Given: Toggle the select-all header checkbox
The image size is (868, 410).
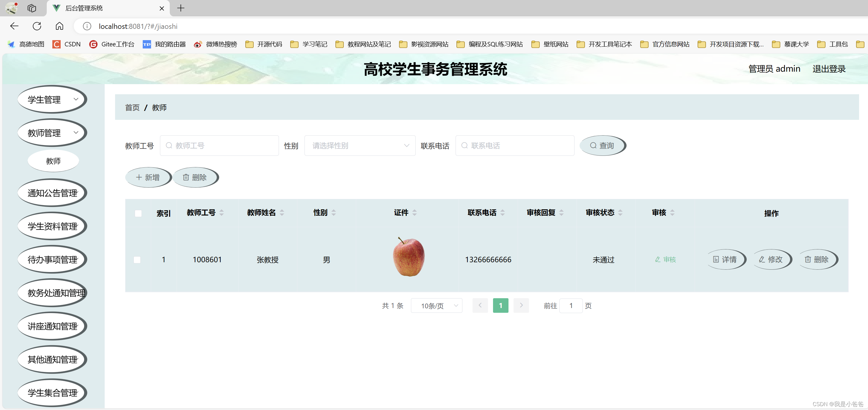Looking at the screenshot, I should pyautogui.click(x=138, y=213).
